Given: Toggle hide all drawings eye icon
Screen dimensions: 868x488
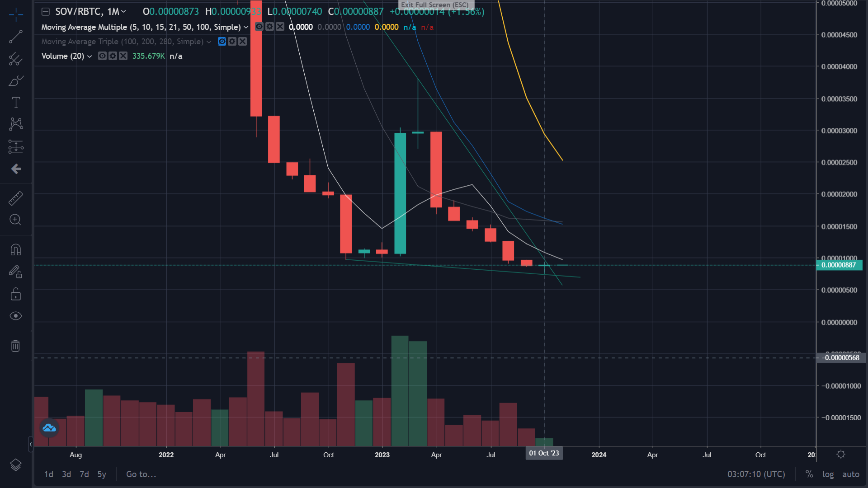Looking at the screenshot, I should click(x=16, y=316).
